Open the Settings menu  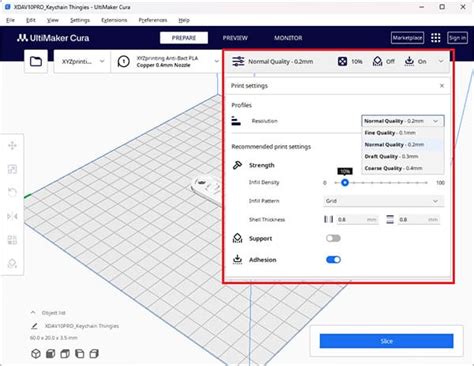coord(80,20)
